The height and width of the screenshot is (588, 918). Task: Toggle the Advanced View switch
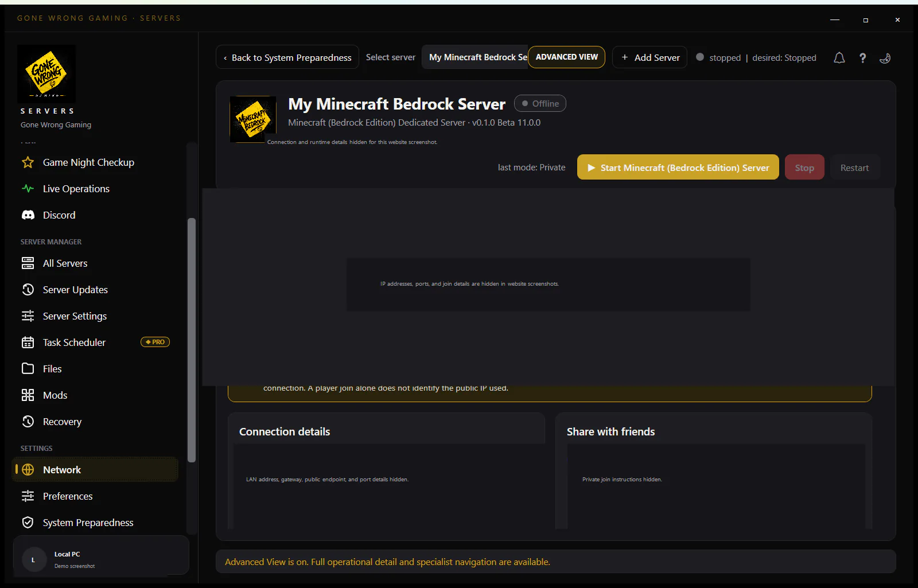click(567, 57)
